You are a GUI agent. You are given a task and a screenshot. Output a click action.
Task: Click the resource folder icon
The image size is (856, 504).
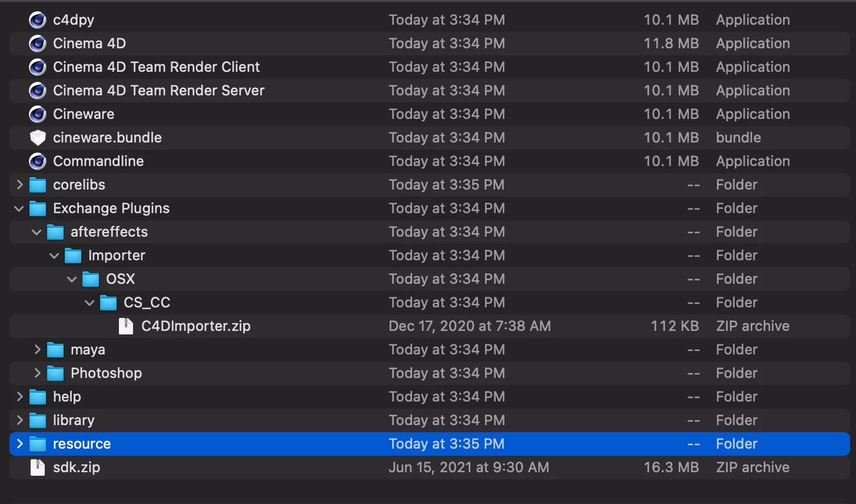click(x=38, y=444)
